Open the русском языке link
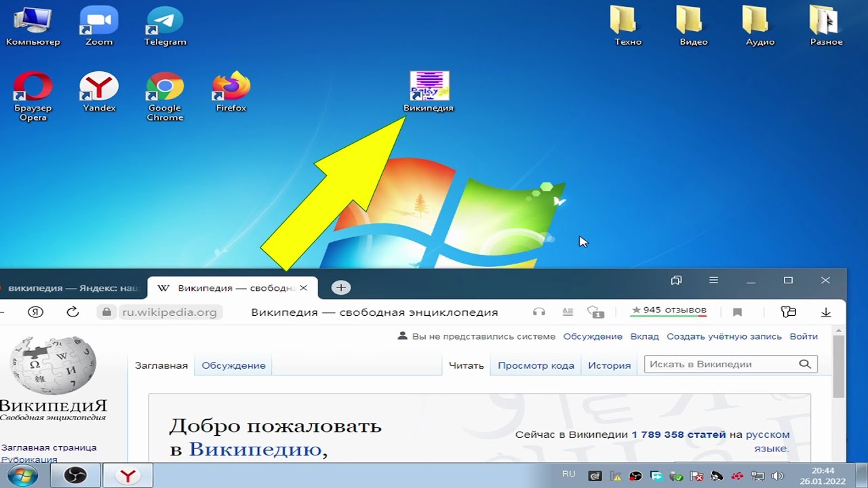The width and height of the screenshot is (868, 488). [768, 441]
